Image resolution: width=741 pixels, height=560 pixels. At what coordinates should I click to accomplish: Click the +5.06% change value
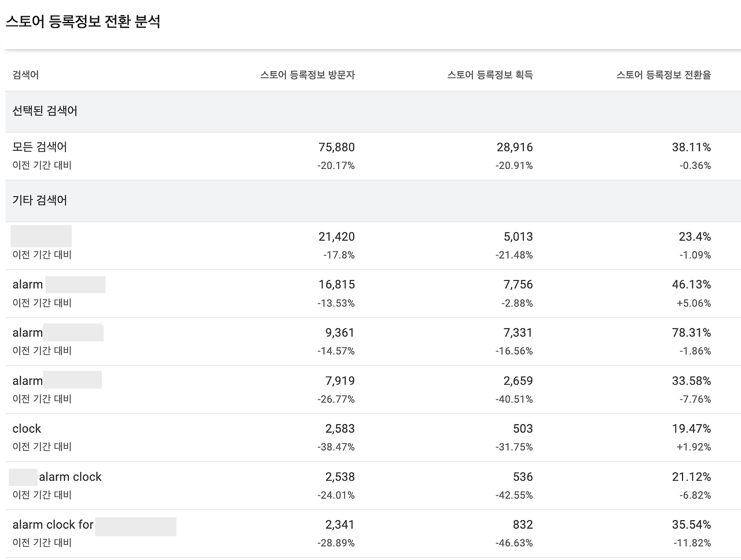tap(694, 303)
